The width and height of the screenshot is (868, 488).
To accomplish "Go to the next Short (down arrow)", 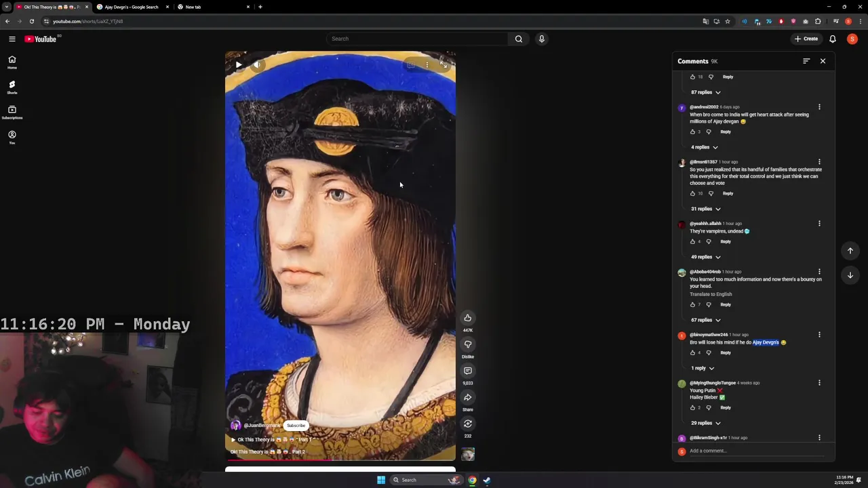I will coord(850,275).
